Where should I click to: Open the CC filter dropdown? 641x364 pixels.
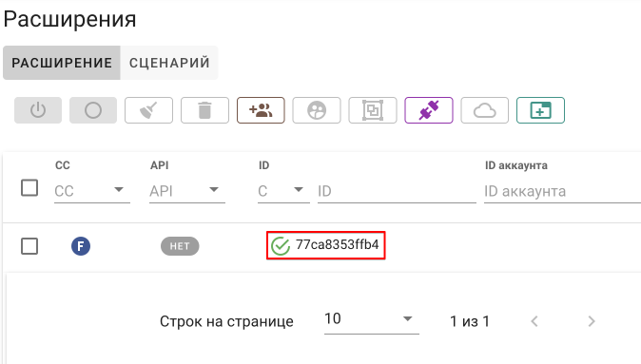(x=92, y=191)
